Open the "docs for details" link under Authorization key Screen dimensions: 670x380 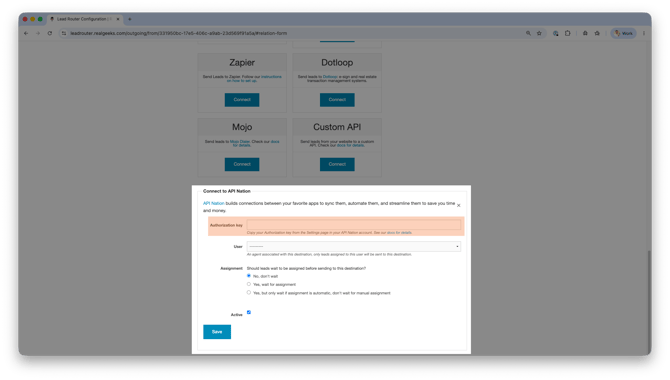click(399, 233)
